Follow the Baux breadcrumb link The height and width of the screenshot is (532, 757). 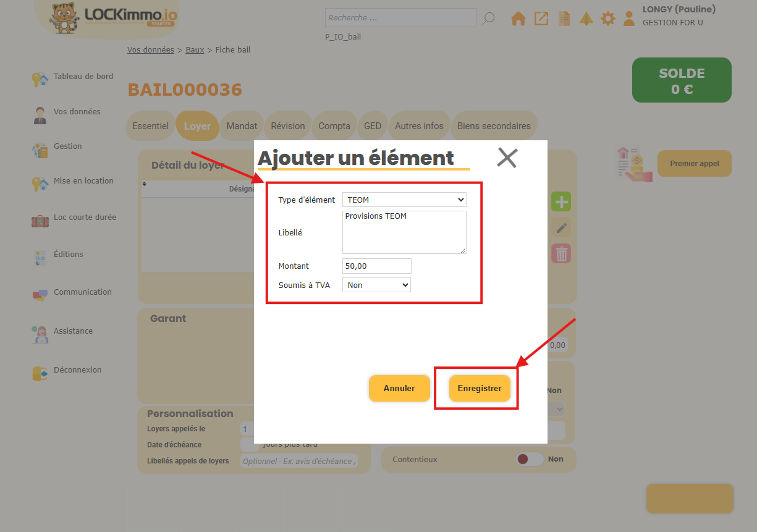pyautogui.click(x=195, y=50)
